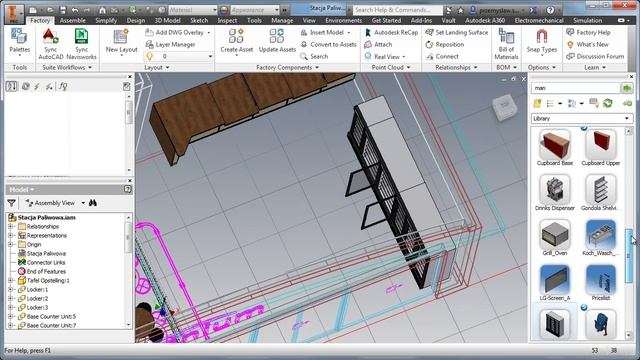Image resolution: width=640 pixels, height=360 pixels.
Task: Click help icon in Model browser header
Action: coord(127,189)
